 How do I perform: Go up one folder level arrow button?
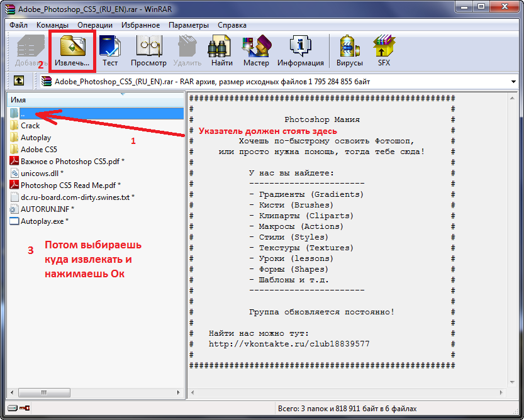(x=19, y=80)
